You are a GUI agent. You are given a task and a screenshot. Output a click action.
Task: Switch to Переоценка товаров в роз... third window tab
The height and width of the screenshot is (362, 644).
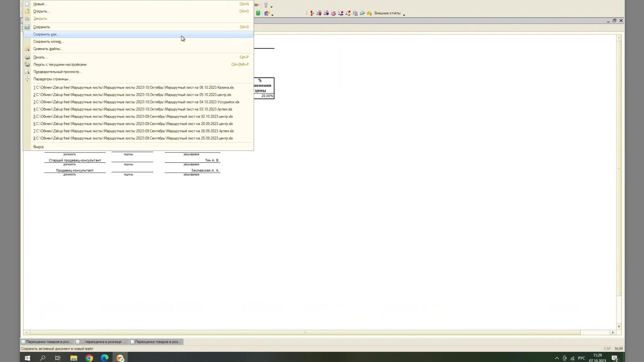point(156,342)
